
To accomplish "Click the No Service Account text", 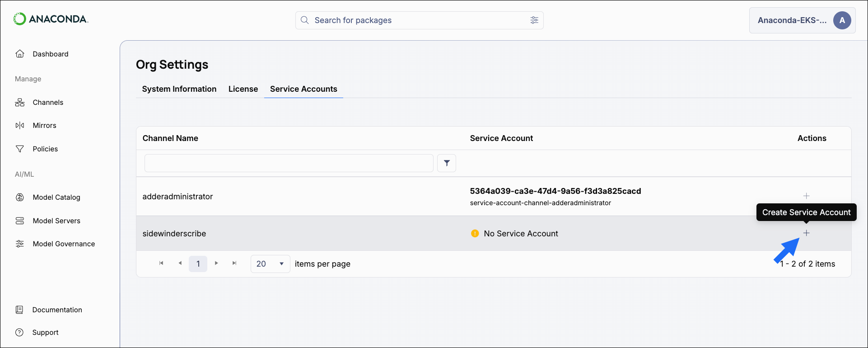I will pos(521,234).
